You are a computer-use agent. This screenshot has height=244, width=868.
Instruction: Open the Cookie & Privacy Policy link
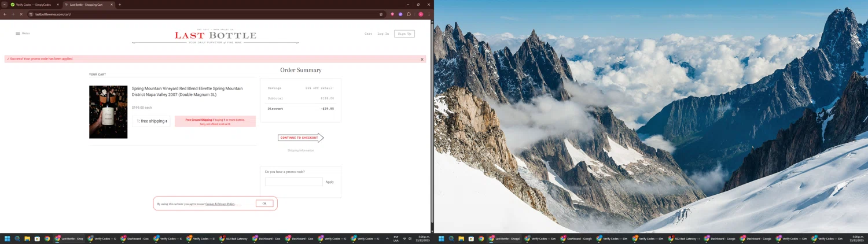pyautogui.click(x=220, y=204)
